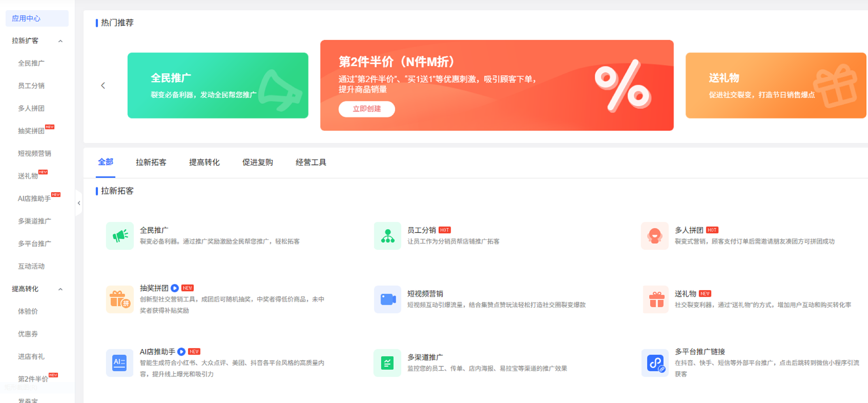
Task: Play the video intro beside AI店推助手
Action: click(x=181, y=351)
